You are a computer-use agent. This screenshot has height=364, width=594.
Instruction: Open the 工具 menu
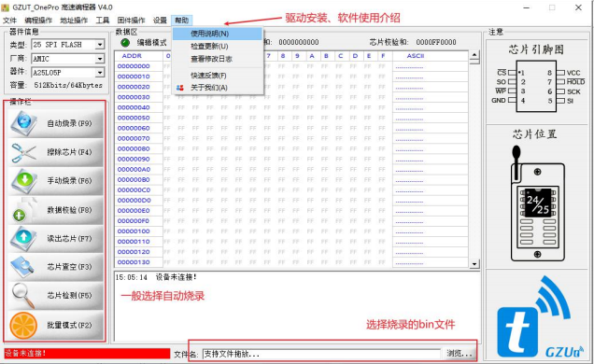(x=103, y=20)
